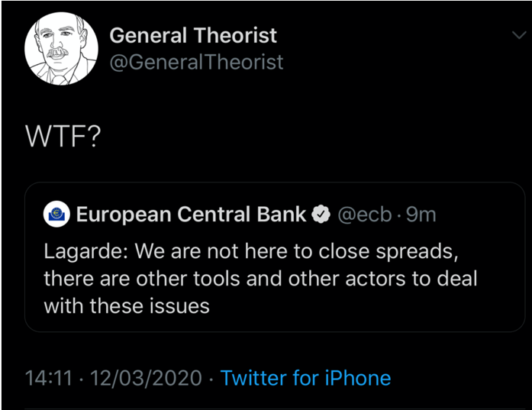Click the @GeneralTheorist handle
This screenshot has height=410, width=532.
click(x=196, y=62)
